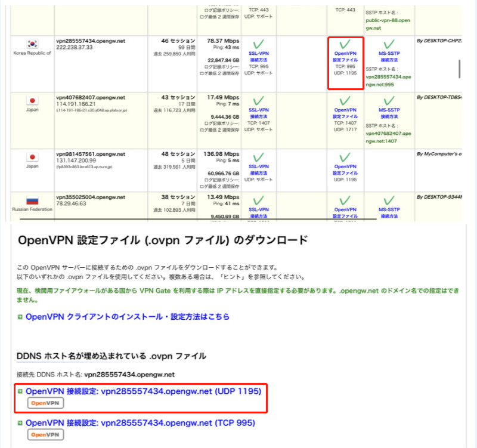The image size is (477, 448).
Task: Click the 22,847.84 GB transfer total
Action: pyautogui.click(x=224, y=60)
